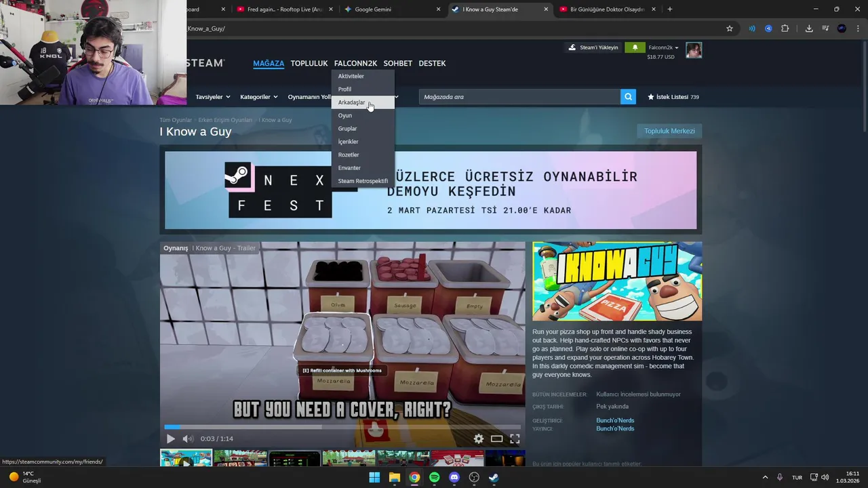This screenshot has width=868, height=488.
Task: Select Oyun from the dropdown menu
Action: coord(363,115)
